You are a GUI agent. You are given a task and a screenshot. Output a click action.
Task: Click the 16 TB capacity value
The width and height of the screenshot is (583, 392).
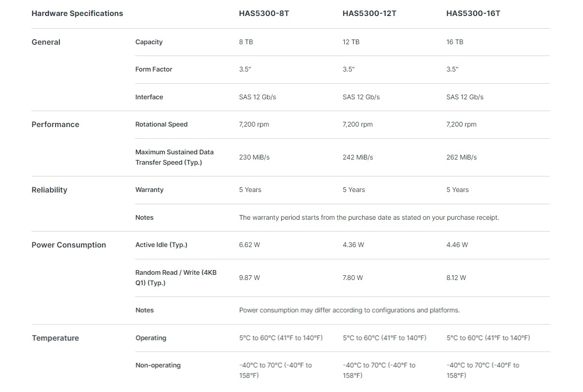455,42
